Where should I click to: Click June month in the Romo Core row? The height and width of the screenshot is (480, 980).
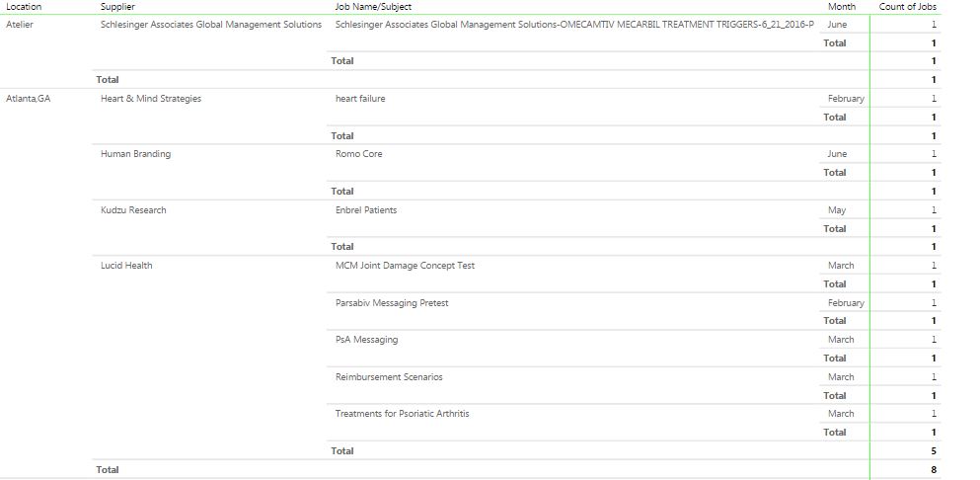[837, 154]
